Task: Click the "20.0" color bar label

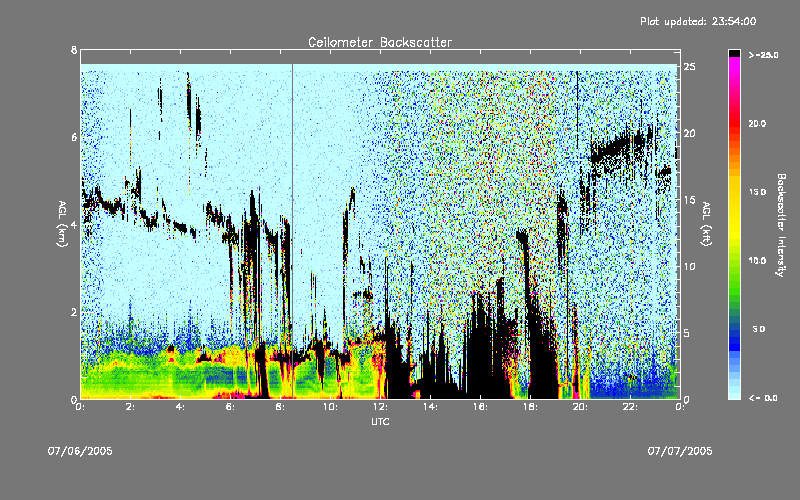Action: click(x=757, y=123)
